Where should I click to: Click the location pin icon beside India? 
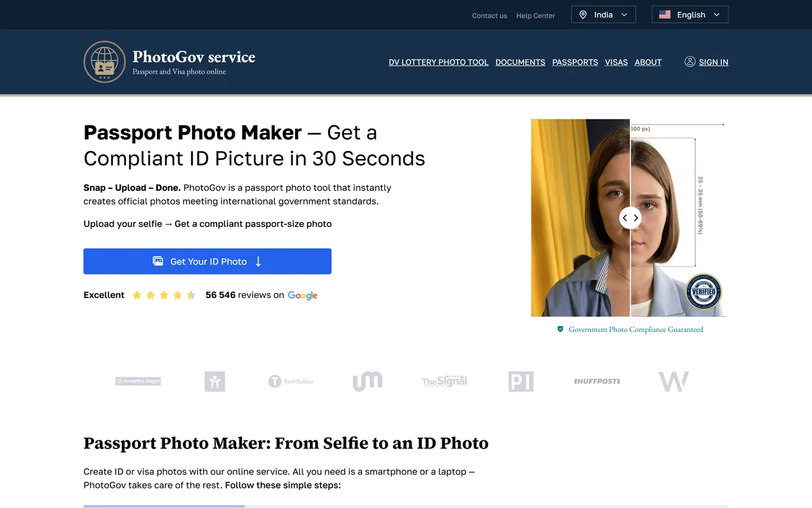tap(583, 15)
